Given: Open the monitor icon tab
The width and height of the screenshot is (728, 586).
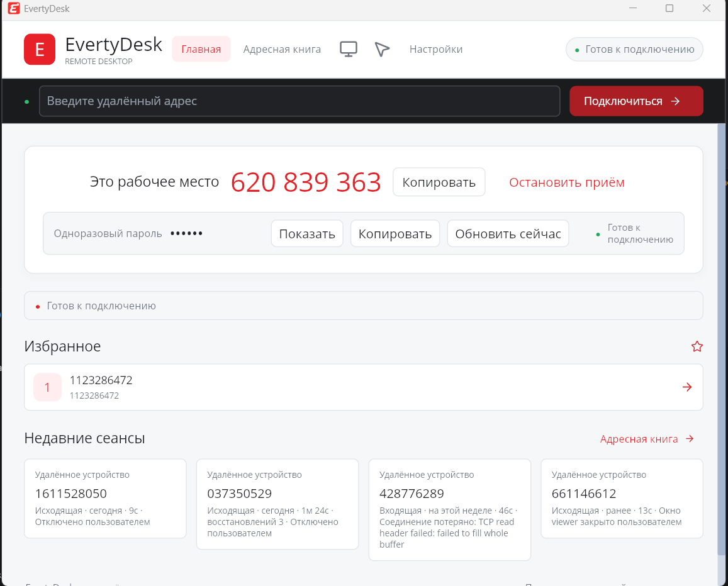Looking at the screenshot, I should pyautogui.click(x=348, y=49).
